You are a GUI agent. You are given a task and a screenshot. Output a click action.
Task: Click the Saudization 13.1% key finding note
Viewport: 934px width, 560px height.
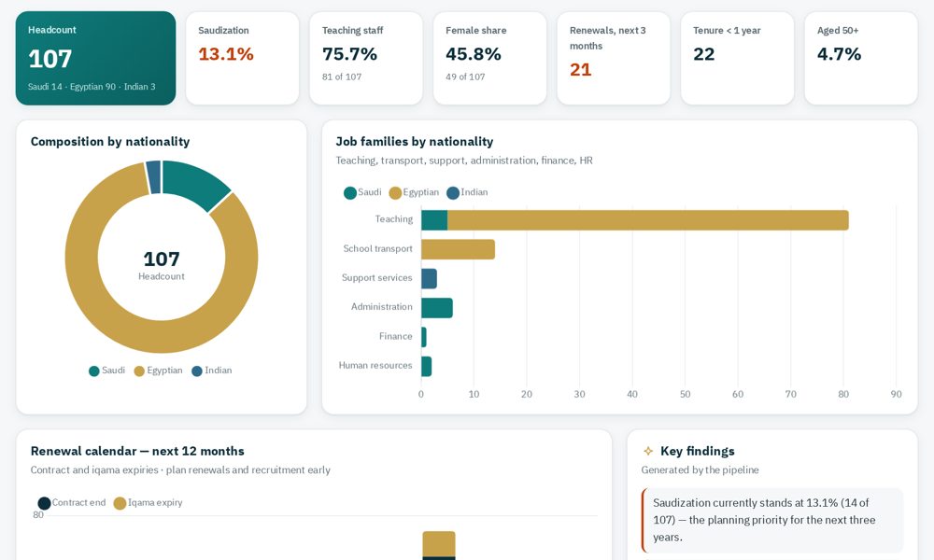(772, 520)
